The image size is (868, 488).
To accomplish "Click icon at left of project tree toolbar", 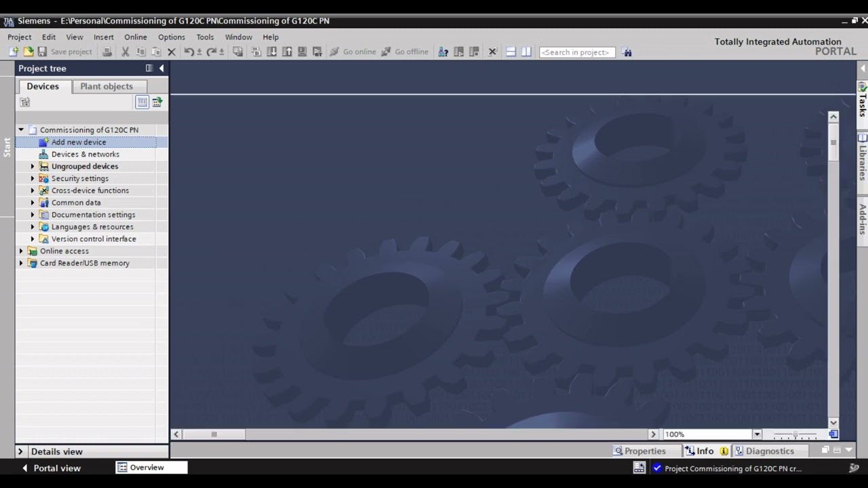I will [25, 102].
